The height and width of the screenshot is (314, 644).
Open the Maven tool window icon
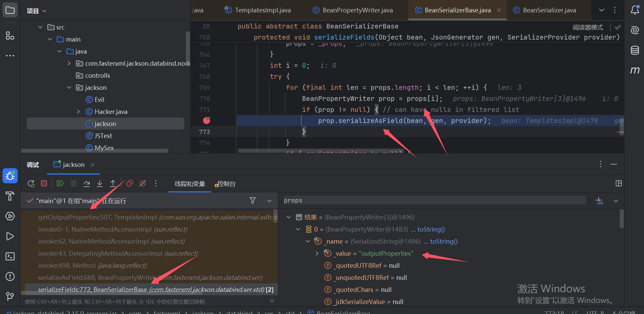pyautogui.click(x=635, y=70)
